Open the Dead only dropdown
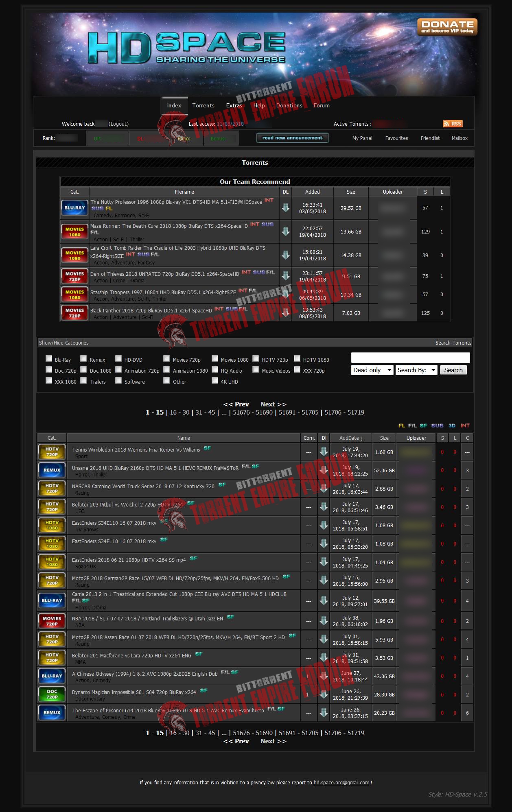Viewport: 512px width, 812px height. pyautogui.click(x=372, y=370)
